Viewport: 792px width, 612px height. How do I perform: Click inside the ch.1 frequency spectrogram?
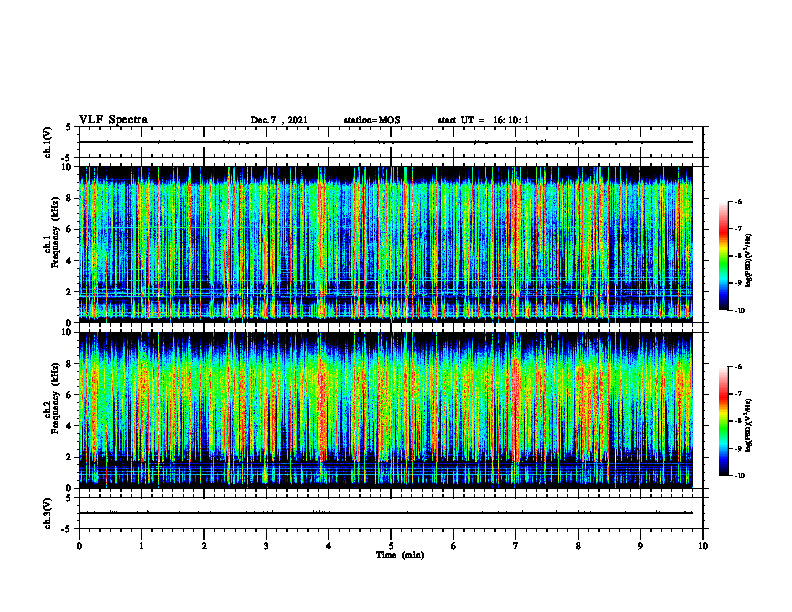(386, 244)
